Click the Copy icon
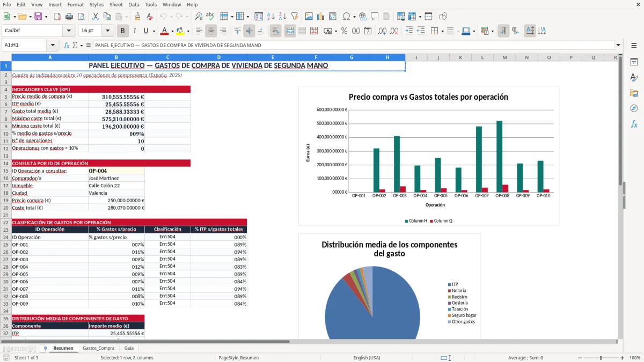Screen dimensions: 644x362 click(x=107, y=17)
